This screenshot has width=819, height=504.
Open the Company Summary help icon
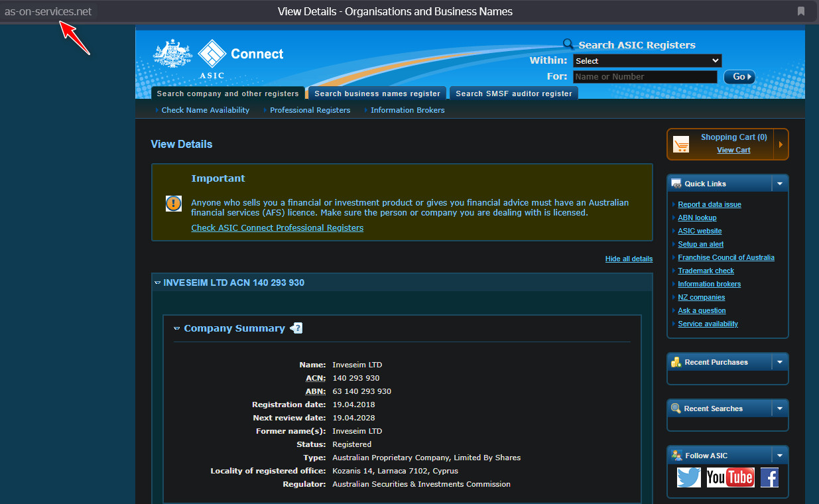point(296,328)
